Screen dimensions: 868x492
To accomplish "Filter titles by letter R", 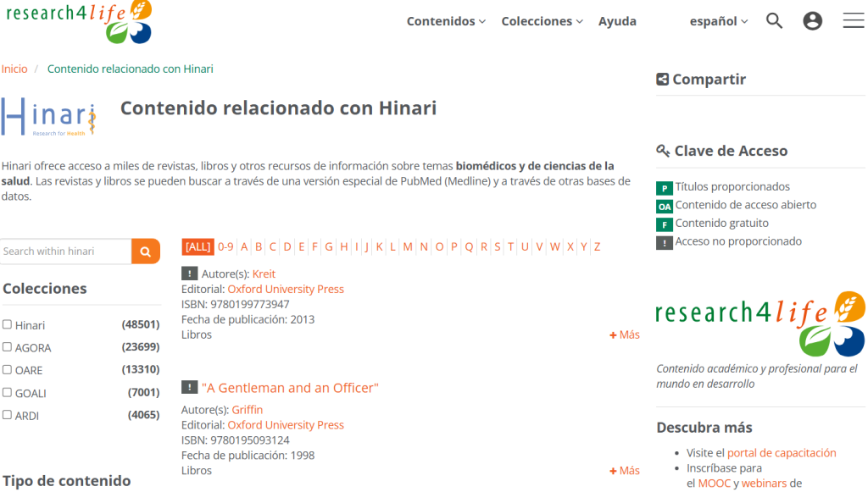I will (484, 246).
